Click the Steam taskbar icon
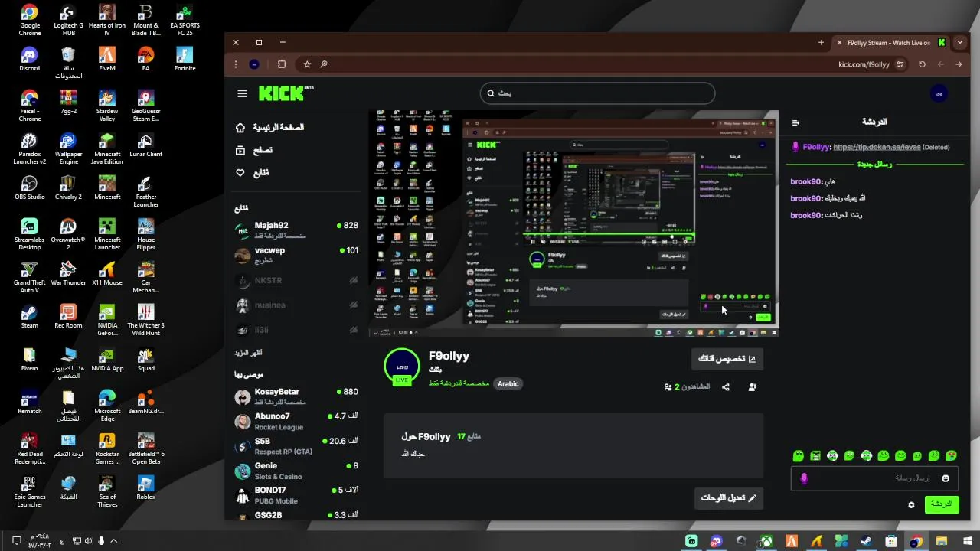This screenshot has width=980, height=551. coord(866,541)
